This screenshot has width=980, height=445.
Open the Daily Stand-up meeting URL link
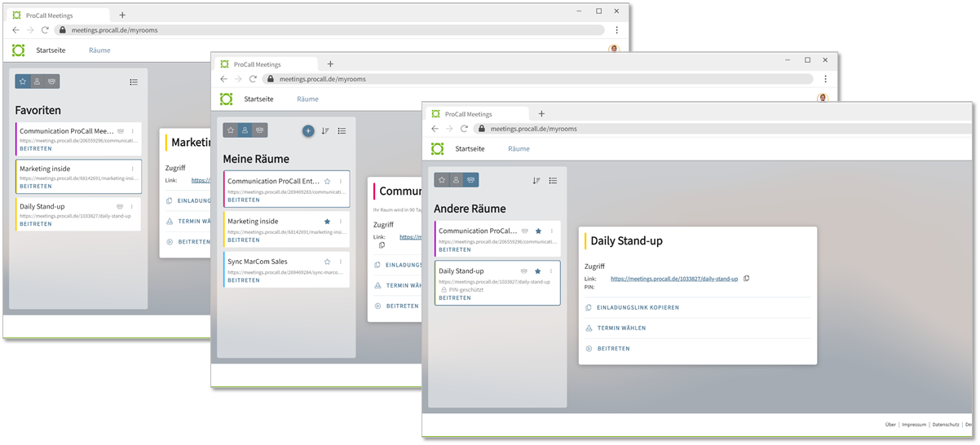tap(673, 279)
